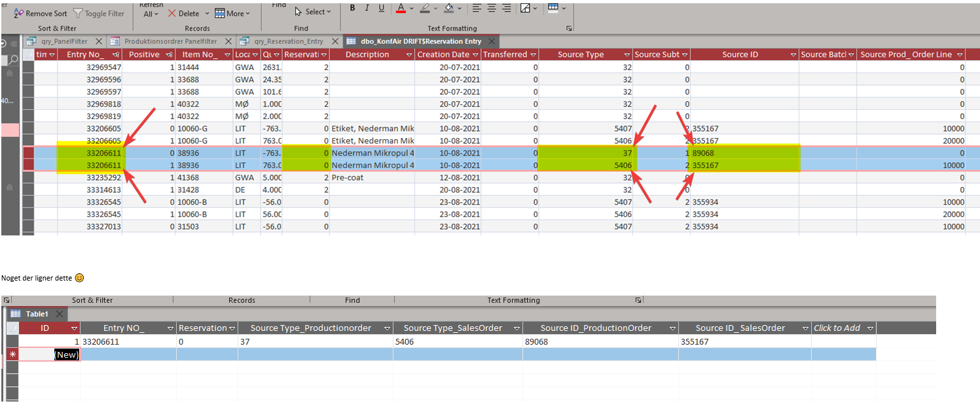Select the Source Subt column header
Image resolution: width=980 pixels, height=412 pixels.
tap(661, 55)
